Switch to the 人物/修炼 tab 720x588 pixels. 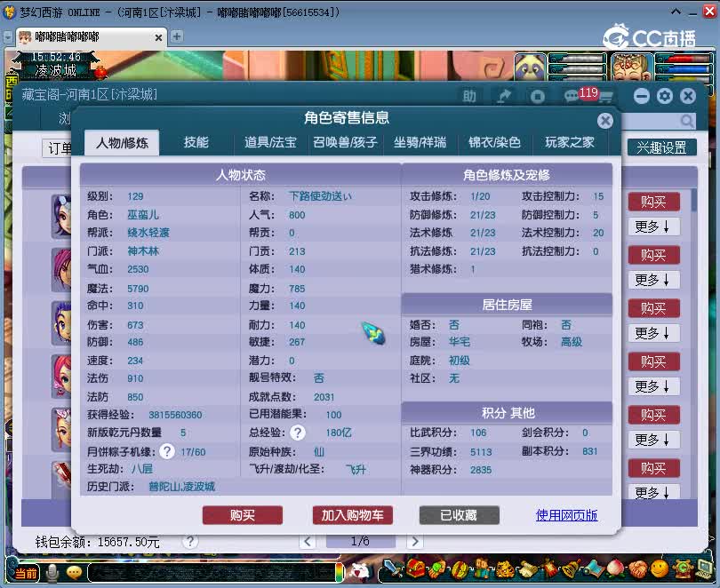122,143
